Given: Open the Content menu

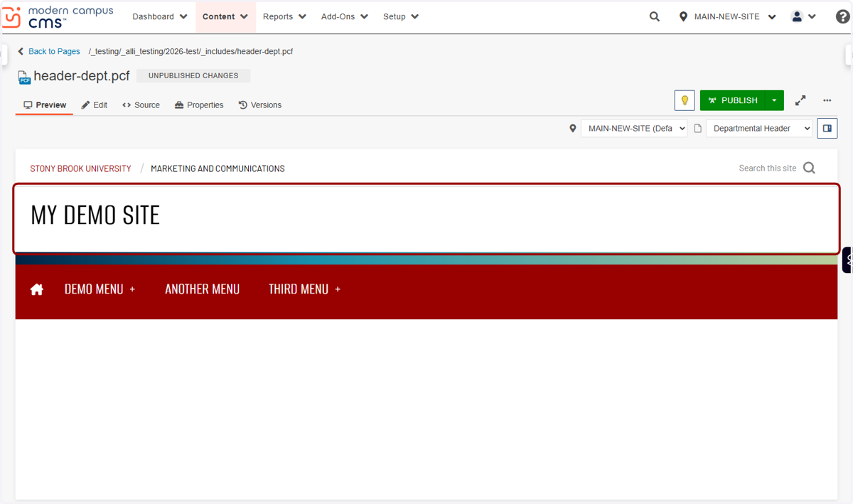Looking at the screenshot, I should [225, 16].
